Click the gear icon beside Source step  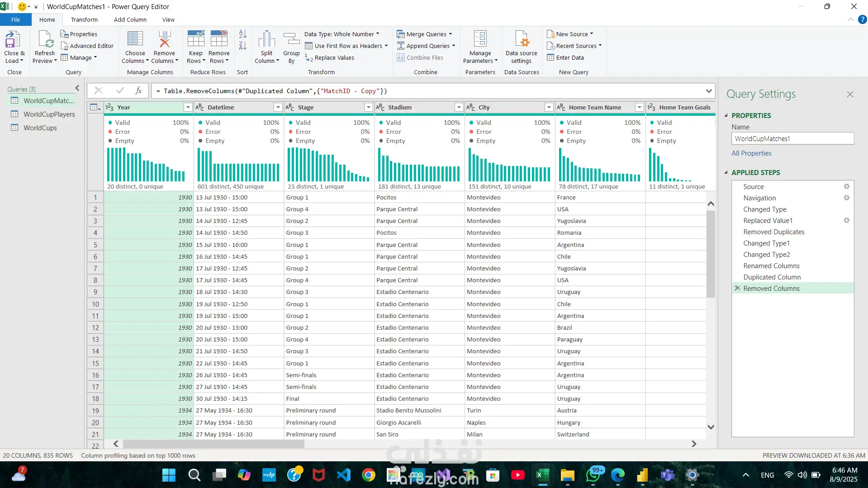coord(846,186)
